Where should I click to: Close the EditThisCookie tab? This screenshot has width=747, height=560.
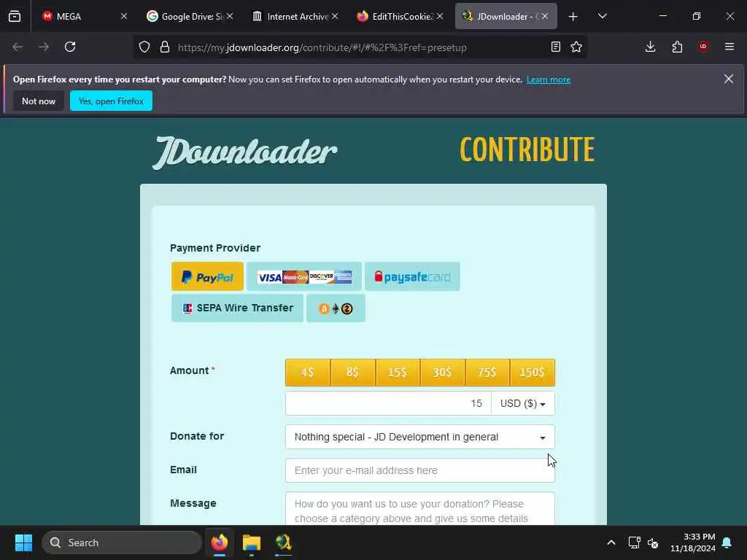(440, 16)
